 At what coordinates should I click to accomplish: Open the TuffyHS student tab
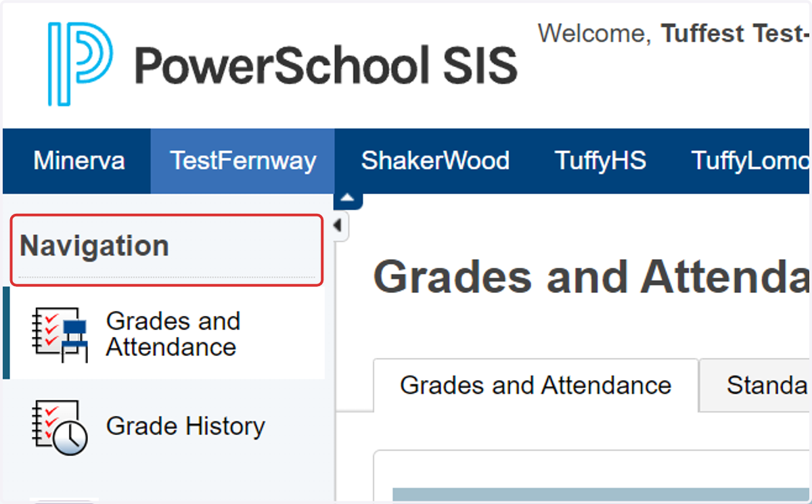(x=600, y=161)
